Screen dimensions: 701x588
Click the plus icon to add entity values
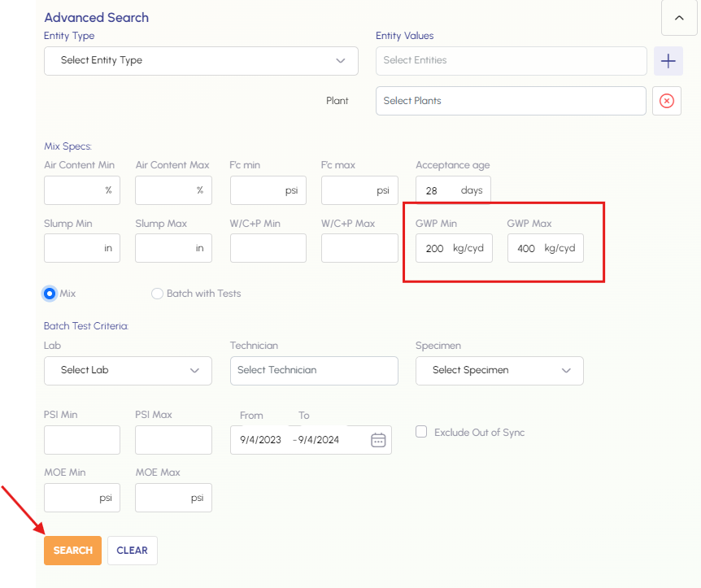click(x=668, y=61)
